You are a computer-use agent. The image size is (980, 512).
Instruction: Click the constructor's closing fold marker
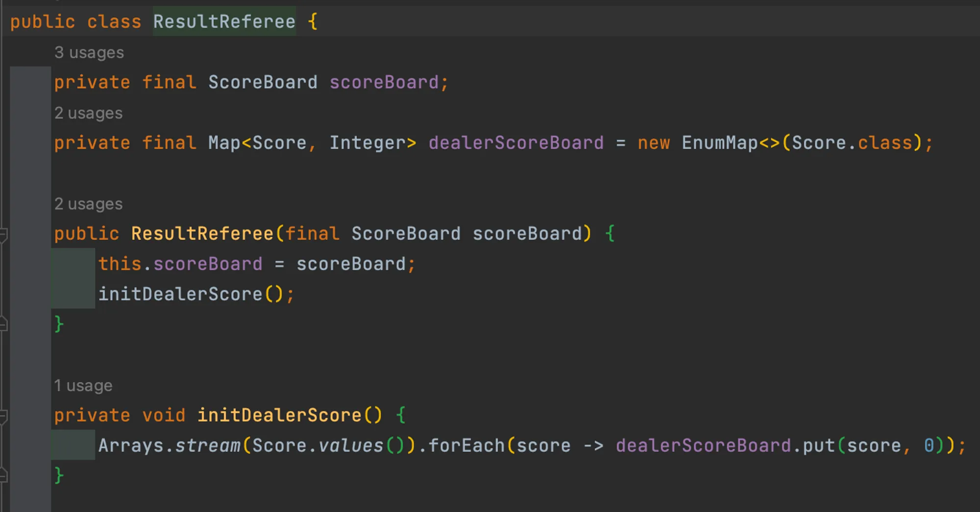(3, 324)
